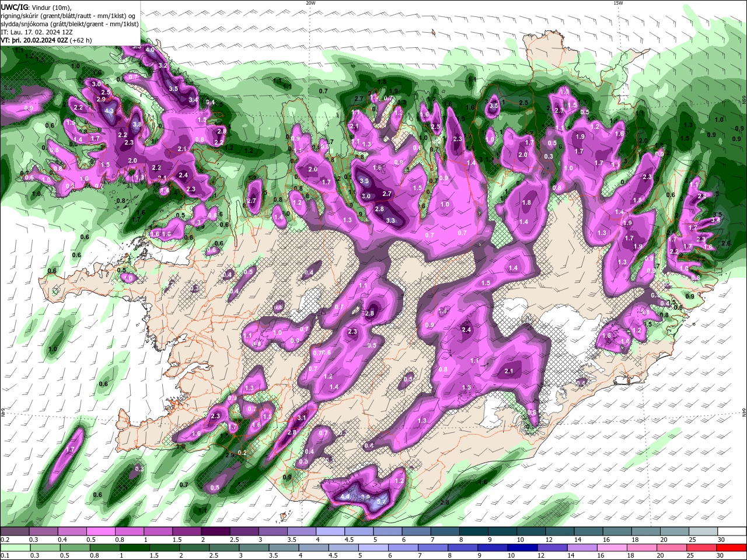
Task: Click the '3.3' snowfall value on the map
Action: pyautogui.click(x=390, y=220)
